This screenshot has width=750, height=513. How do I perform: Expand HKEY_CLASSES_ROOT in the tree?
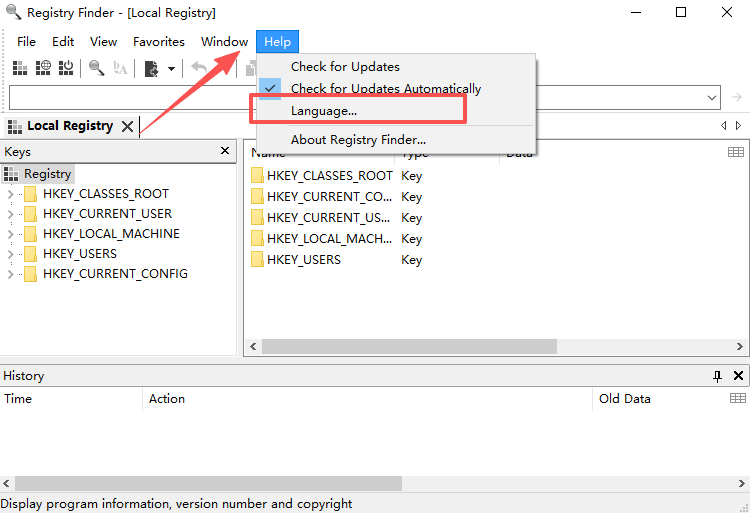point(11,194)
